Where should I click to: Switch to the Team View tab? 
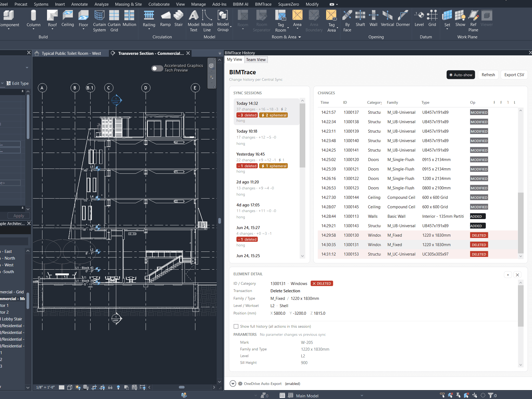click(x=256, y=60)
